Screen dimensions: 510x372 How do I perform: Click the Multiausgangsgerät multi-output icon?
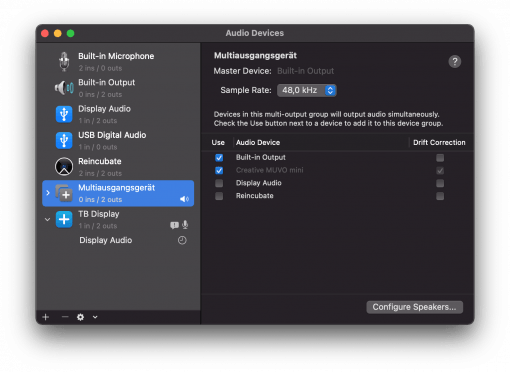coord(64,193)
